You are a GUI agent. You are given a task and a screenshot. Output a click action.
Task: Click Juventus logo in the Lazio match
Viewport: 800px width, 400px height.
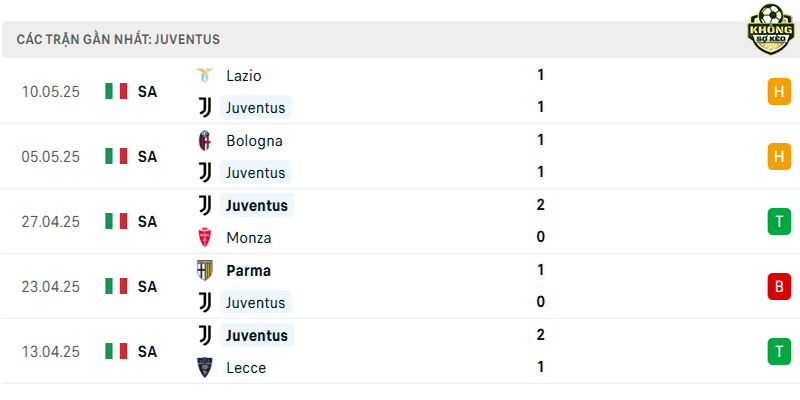pyautogui.click(x=205, y=108)
